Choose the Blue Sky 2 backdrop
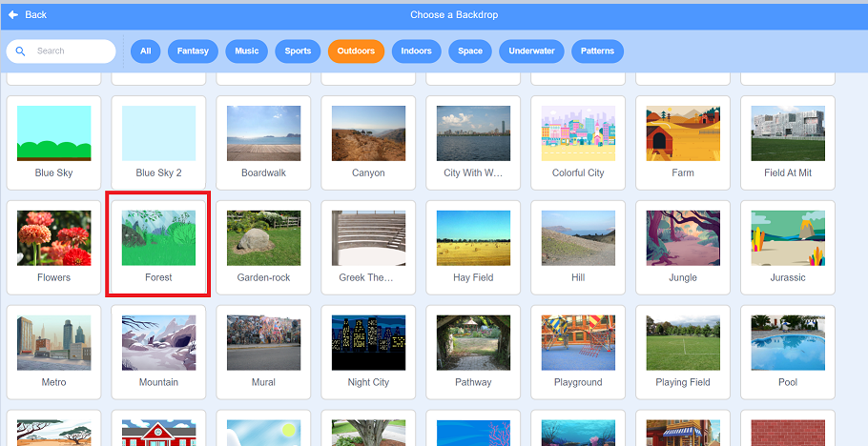The image size is (868, 446). (x=159, y=143)
